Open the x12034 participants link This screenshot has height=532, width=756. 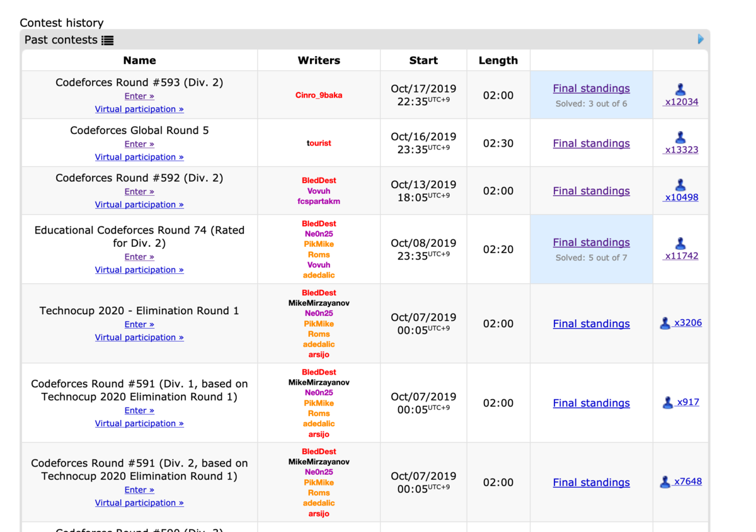tap(681, 102)
